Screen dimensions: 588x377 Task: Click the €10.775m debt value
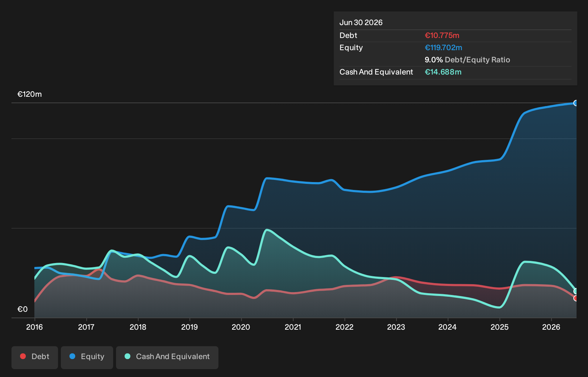tap(442, 35)
